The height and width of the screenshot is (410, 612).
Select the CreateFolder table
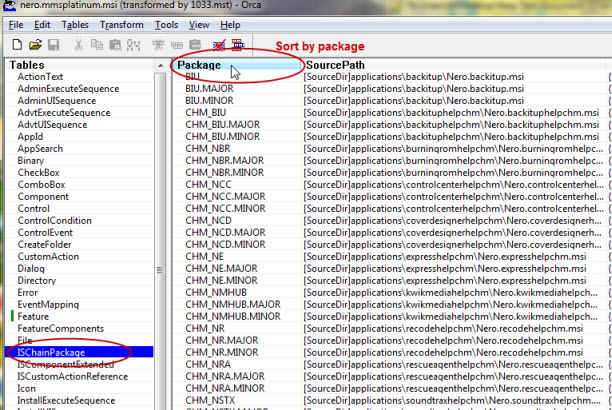44,245
